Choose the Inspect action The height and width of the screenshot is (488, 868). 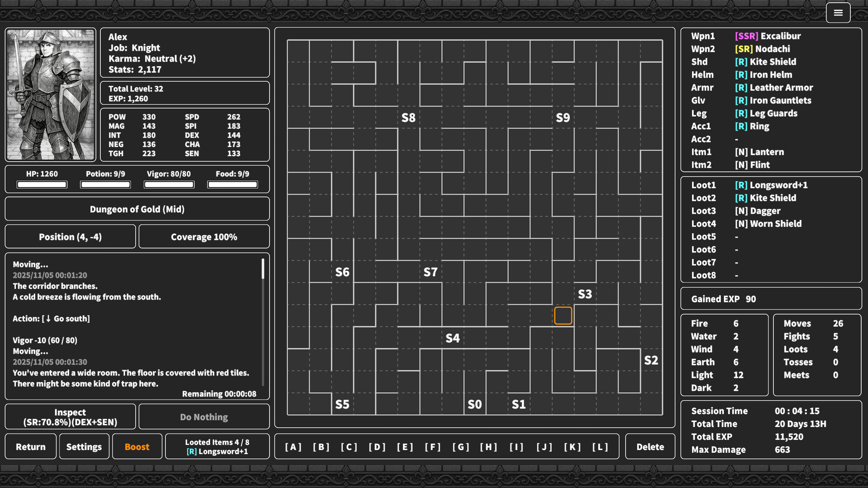[x=70, y=416]
